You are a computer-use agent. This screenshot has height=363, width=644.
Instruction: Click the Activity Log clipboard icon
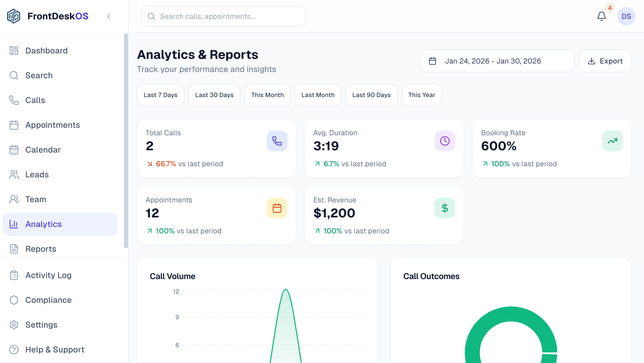(14, 275)
